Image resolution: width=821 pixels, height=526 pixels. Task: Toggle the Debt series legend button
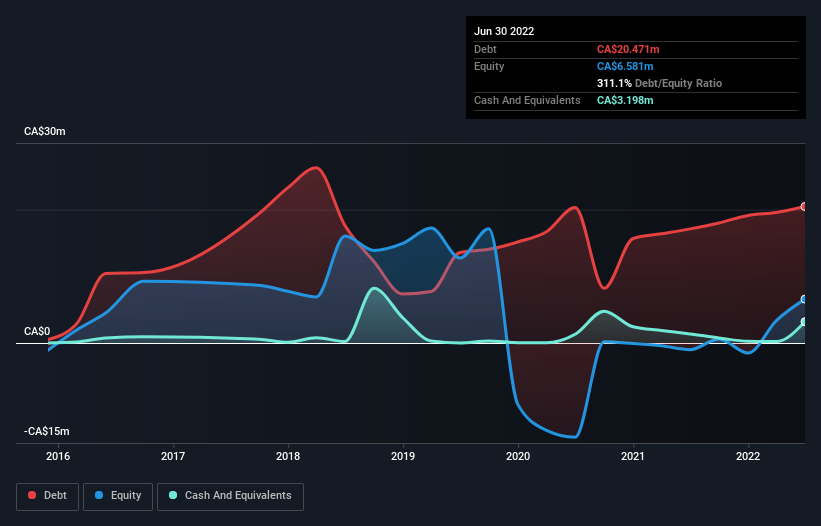pyautogui.click(x=48, y=496)
